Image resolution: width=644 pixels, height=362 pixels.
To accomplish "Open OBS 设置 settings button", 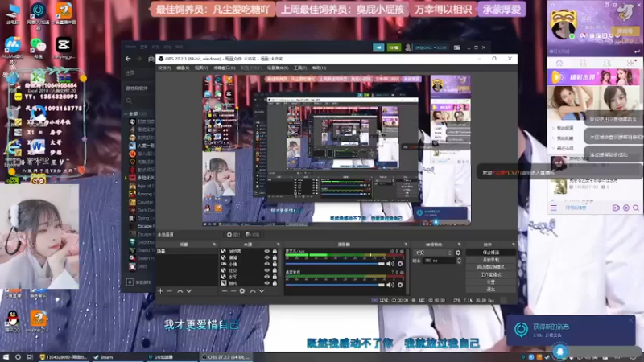I will click(x=491, y=282).
